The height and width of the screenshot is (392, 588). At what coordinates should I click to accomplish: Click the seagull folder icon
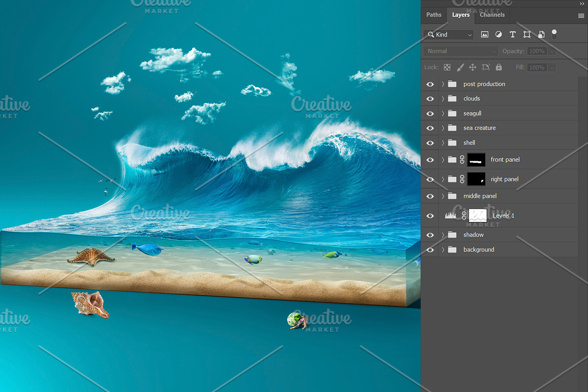(x=452, y=113)
